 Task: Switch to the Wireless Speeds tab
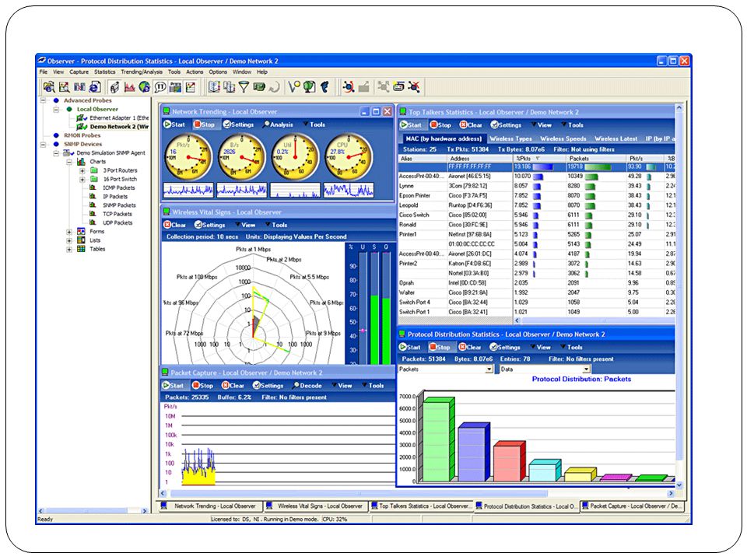tap(563, 138)
